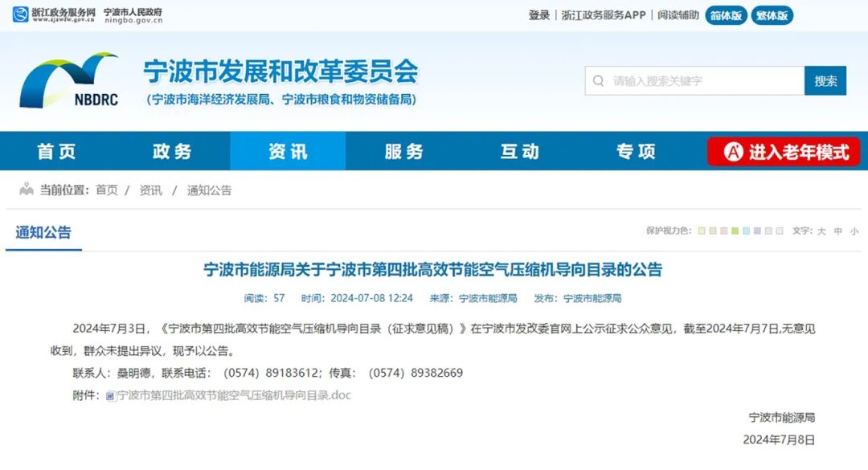
Task: Click the breadcrumb location marker icon
Action: pyautogui.click(x=26, y=190)
